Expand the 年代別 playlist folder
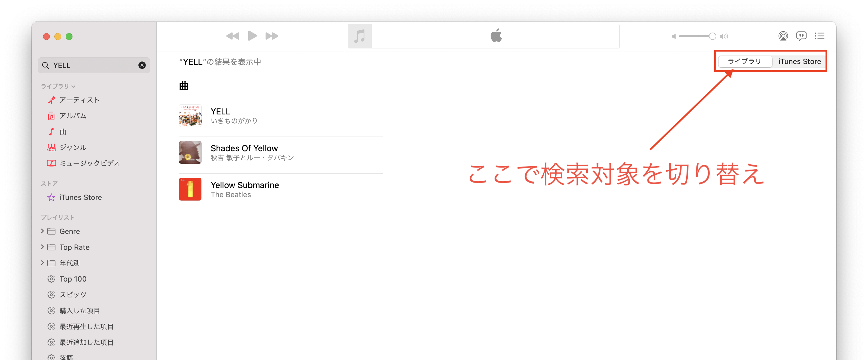868x360 pixels. tap(42, 263)
